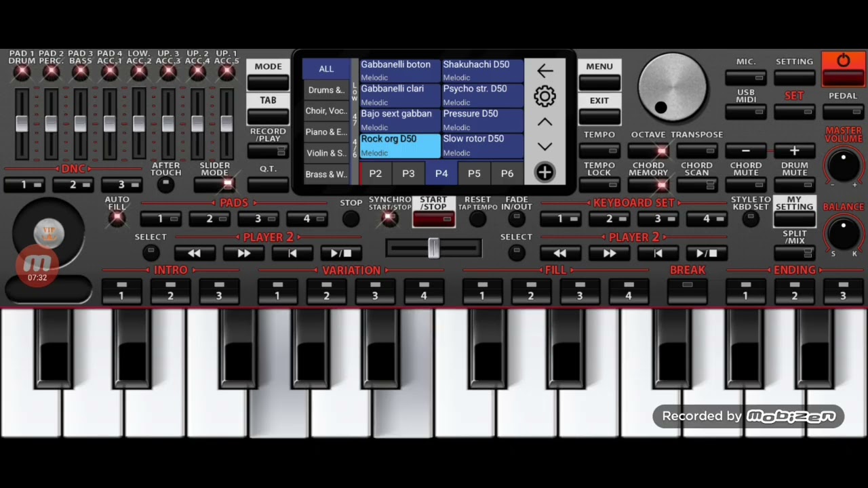Viewport: 868px width, 488px height.
Task: Tap right Player 2 play/stop button
Action: (x=707, y=253)
